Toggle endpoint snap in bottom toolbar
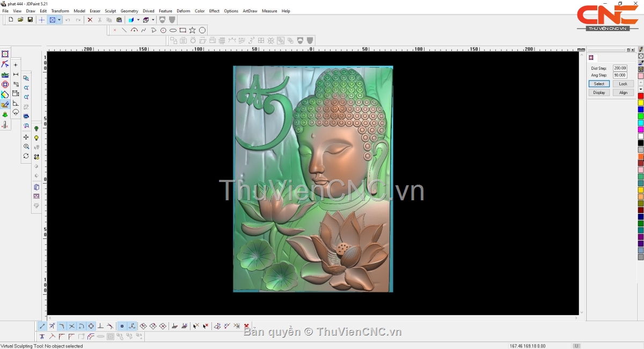The width and height of the screenshot is (644, 349). 42,326
